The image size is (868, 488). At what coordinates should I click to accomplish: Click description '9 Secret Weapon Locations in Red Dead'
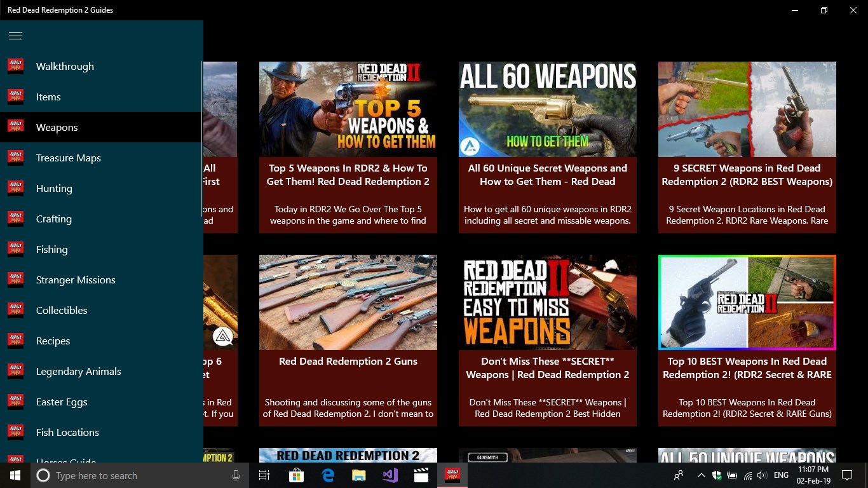click(x=747, y=215)
